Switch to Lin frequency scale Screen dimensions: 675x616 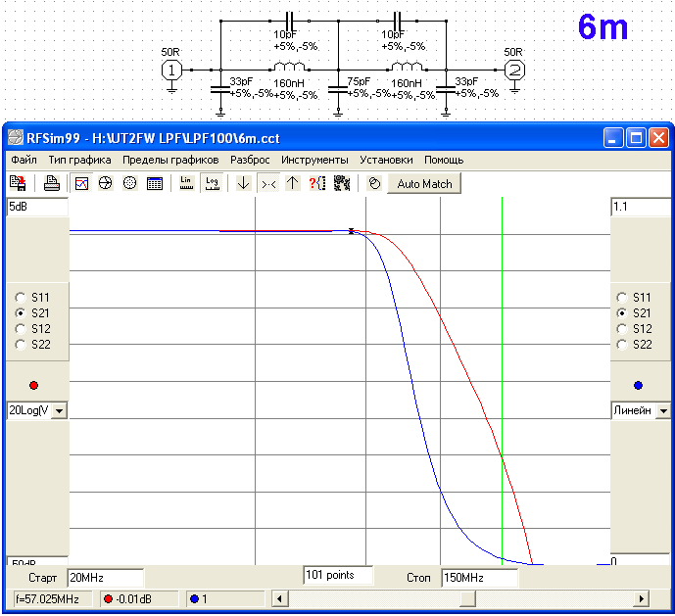click(x=186, y=183)
